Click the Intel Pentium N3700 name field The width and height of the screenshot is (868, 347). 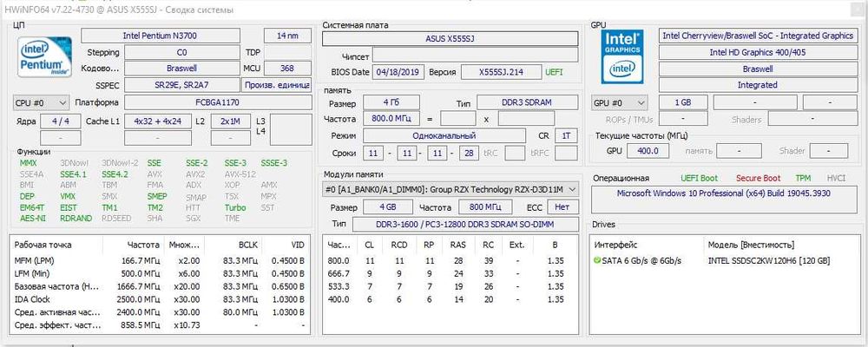pyautogui.click(x=160, y=36)
